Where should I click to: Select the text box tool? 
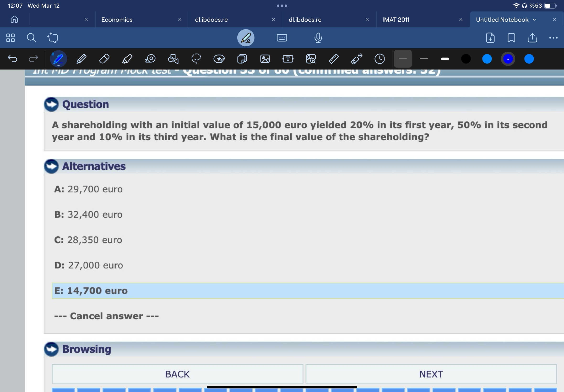tap(288, 59)
